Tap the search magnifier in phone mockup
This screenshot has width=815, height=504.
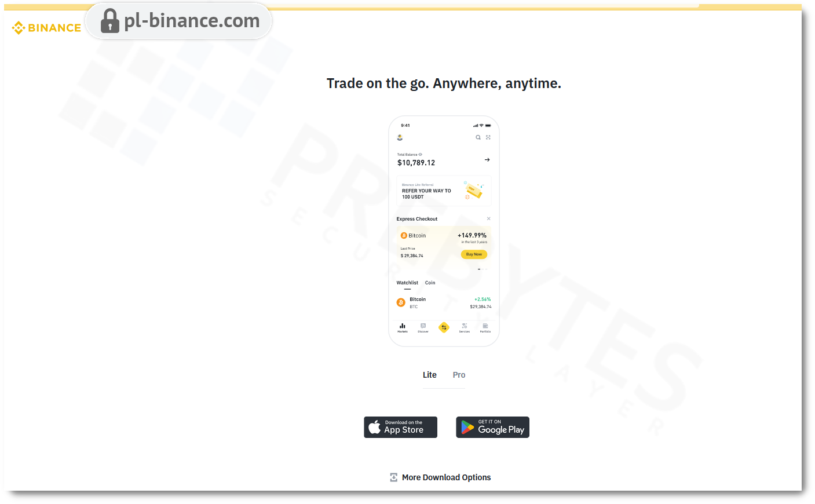click(478, 137)
